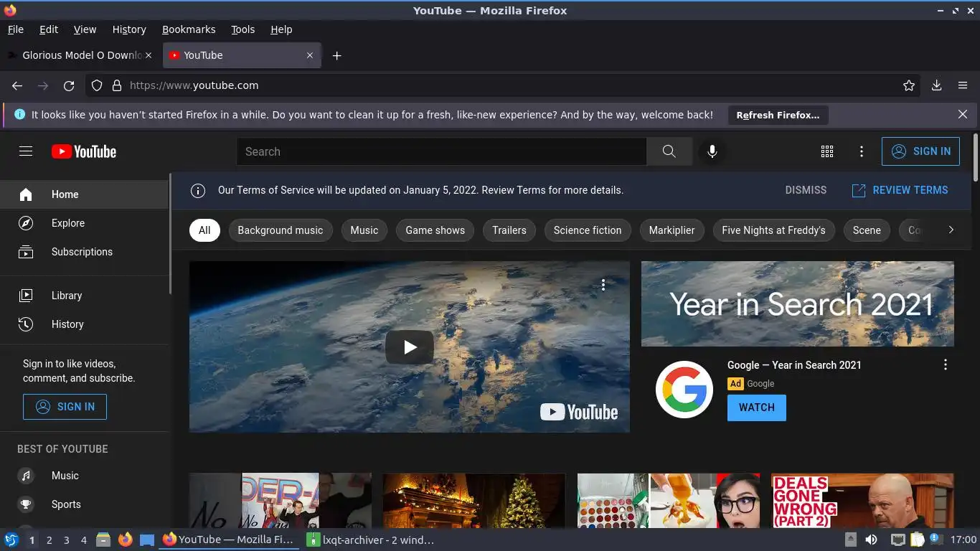Open a new tab with plus button

336,55
